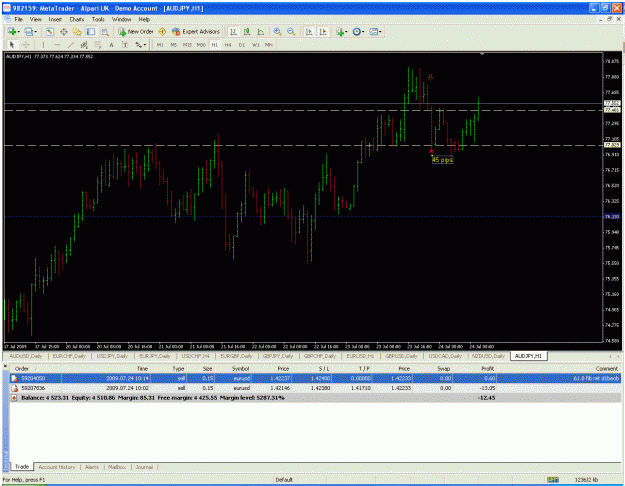Switch to the AUDUSD,Daily chart tab
625x486 pixels.
click(26, 356)
